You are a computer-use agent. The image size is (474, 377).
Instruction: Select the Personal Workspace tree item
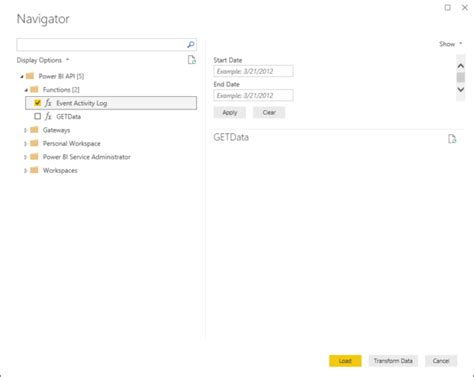[x=72, y=143]
